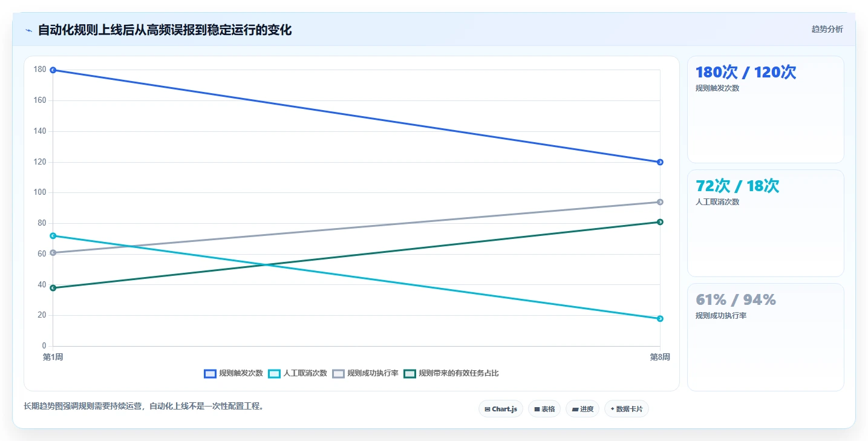This screenshot has height=441, width=868.
Task: Click the 第1周 x-axis label
Action: coord(53,358)
